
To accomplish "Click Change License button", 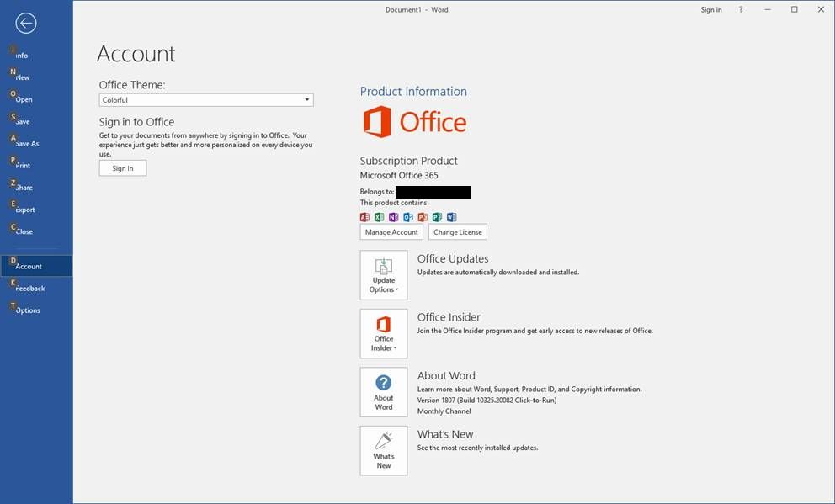I will pos(457,232).
